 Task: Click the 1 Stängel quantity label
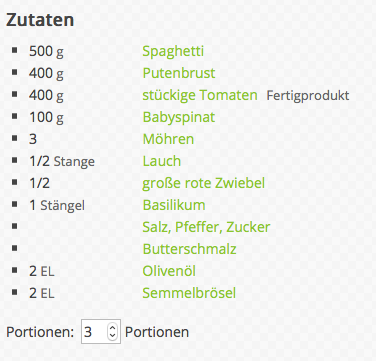57,205
